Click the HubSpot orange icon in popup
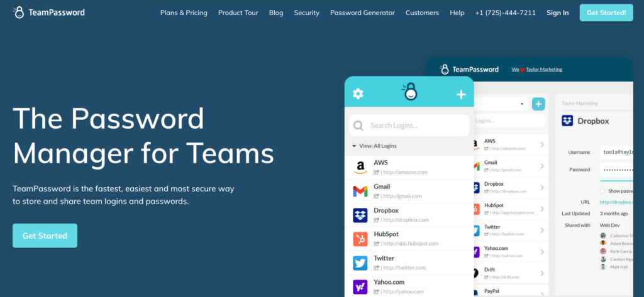Image resolution: width=644 pixels, height=297 pixels. [x=360, y=239]
